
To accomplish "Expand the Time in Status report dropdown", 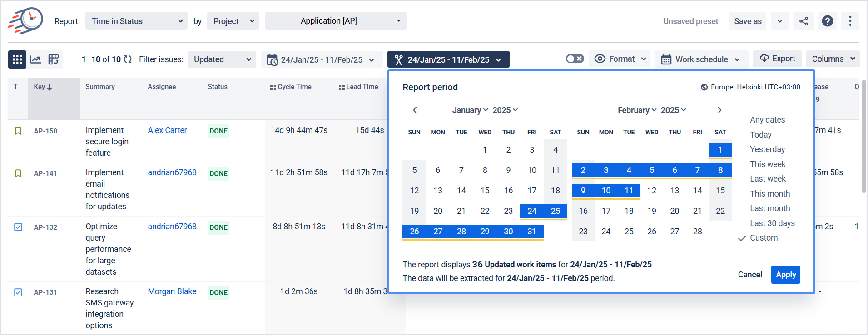I will [136, 21].
